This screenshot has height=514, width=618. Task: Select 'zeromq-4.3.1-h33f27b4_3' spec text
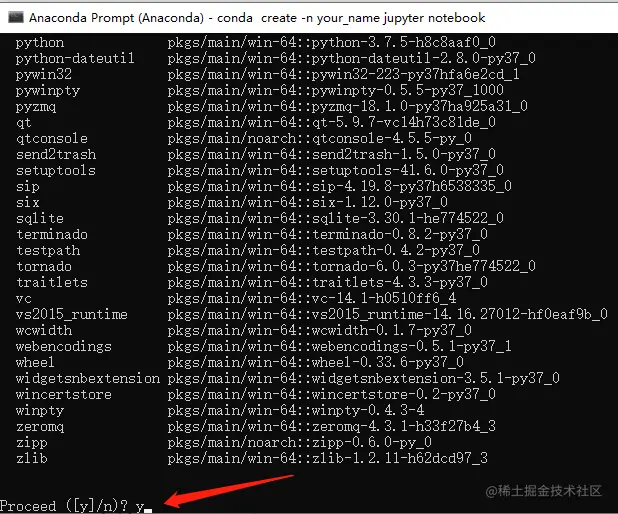(404, 426)
